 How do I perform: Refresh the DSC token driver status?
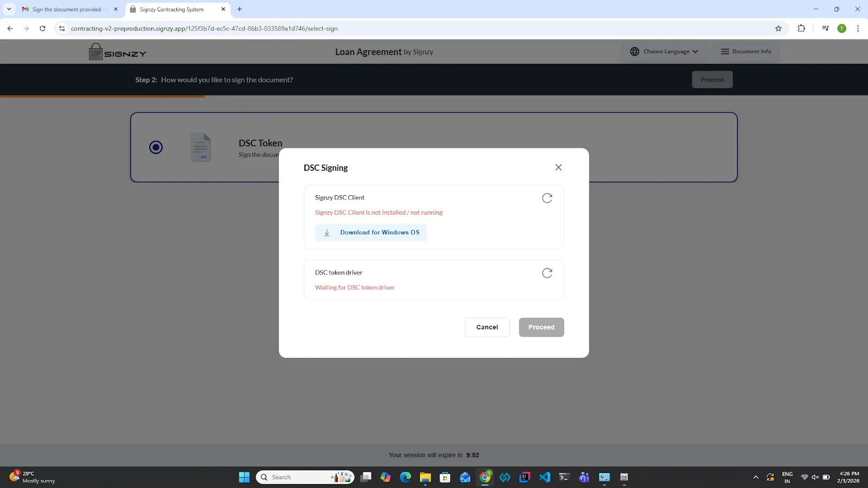click(x=547, y=273)
